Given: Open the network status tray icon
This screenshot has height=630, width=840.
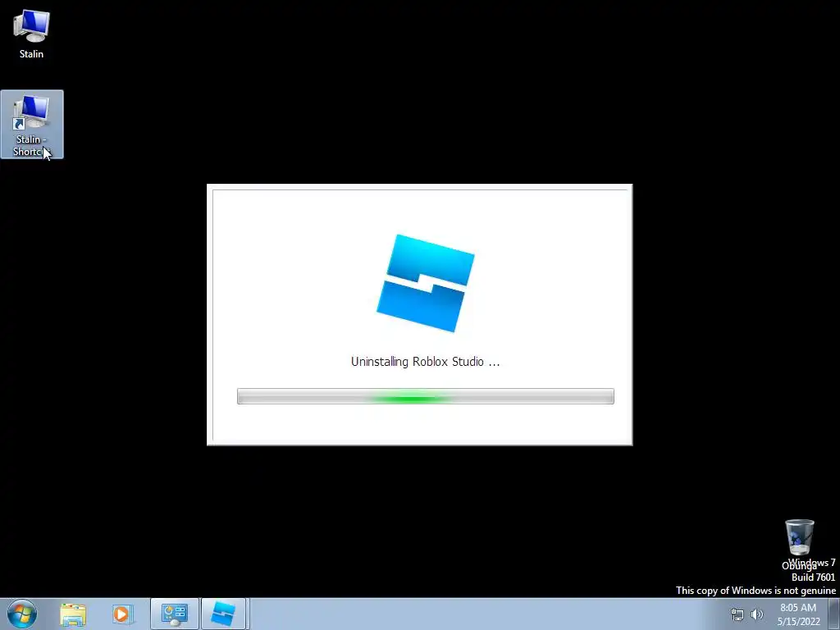Looking at the screenshot, I should pyautogui.click(x=737, y=614).
